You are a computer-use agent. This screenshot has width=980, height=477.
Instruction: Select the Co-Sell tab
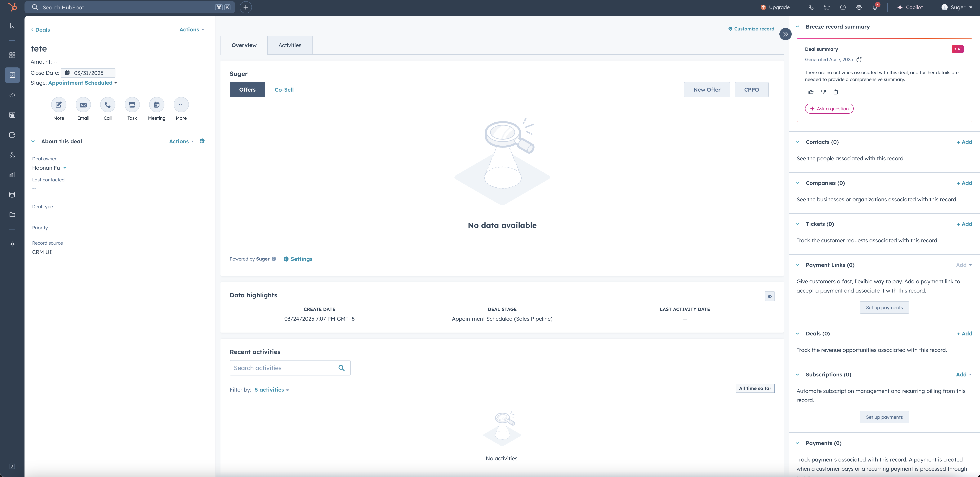click(x=284, y=90)
